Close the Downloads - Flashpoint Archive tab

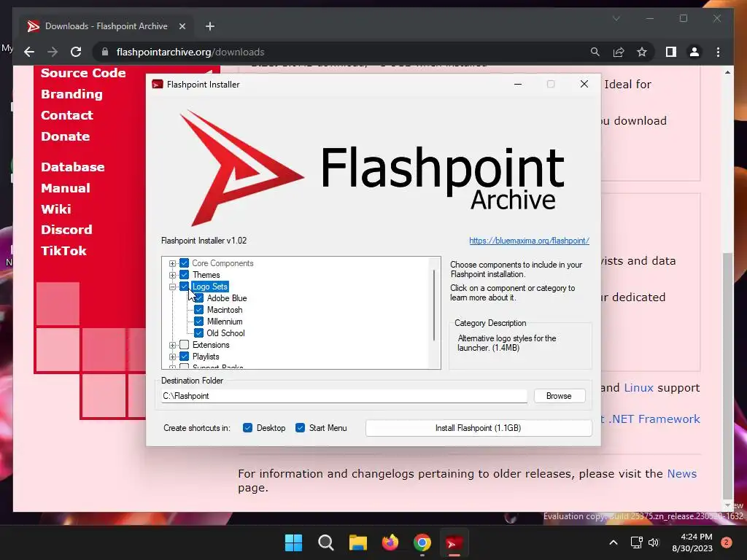pos(182,26)
